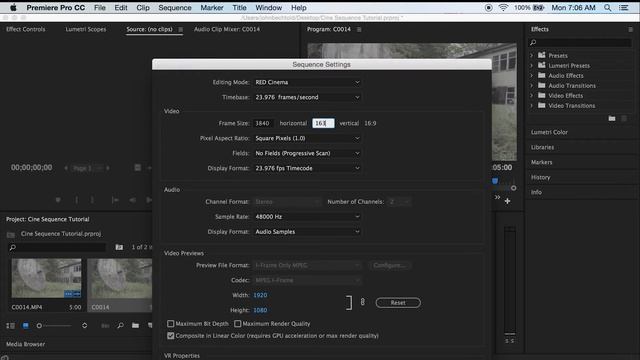
Task: Click the New Custom Bin icon in Effects
Action: point(611,118)
